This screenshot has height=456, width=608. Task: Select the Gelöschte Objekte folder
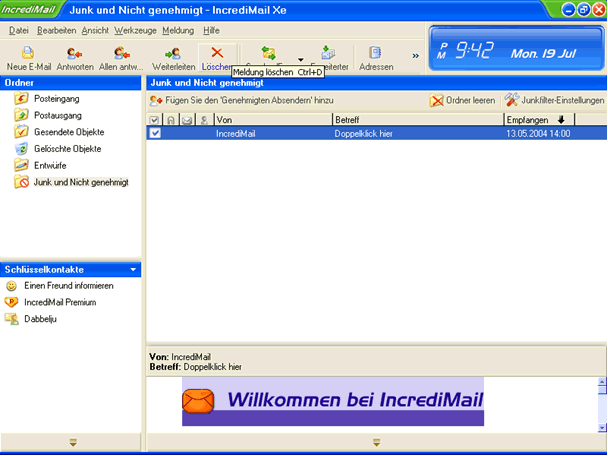67,149
